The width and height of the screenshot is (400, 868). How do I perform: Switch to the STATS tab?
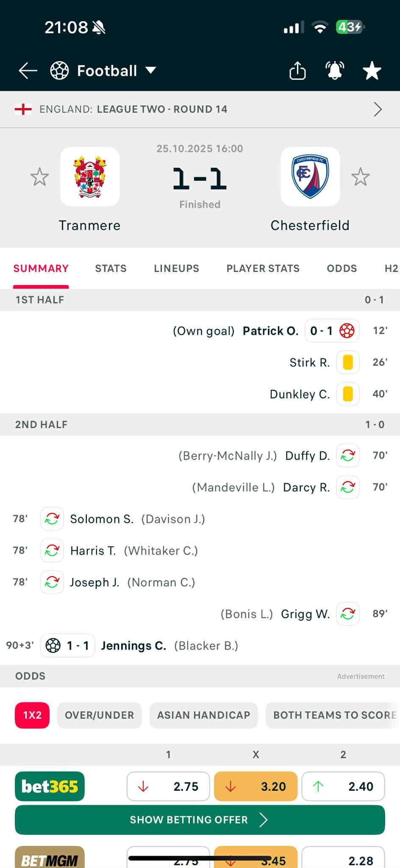[x=111, y=269]
